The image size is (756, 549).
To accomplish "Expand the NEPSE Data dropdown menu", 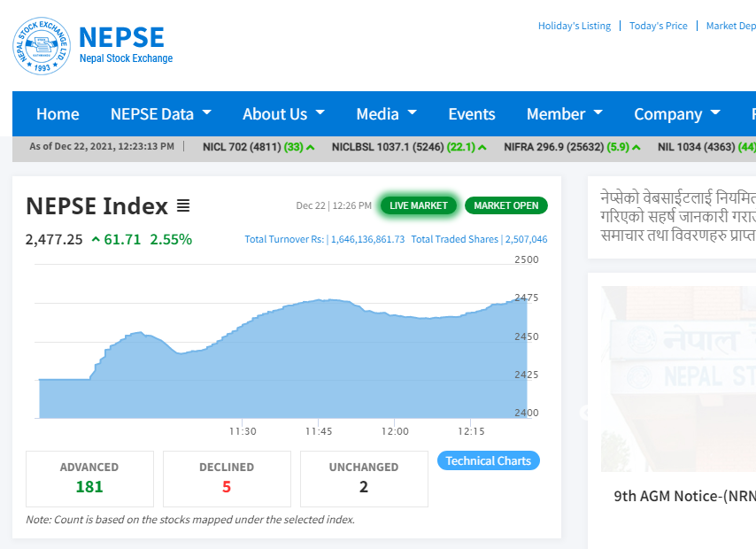I will (x=161, y=114).
